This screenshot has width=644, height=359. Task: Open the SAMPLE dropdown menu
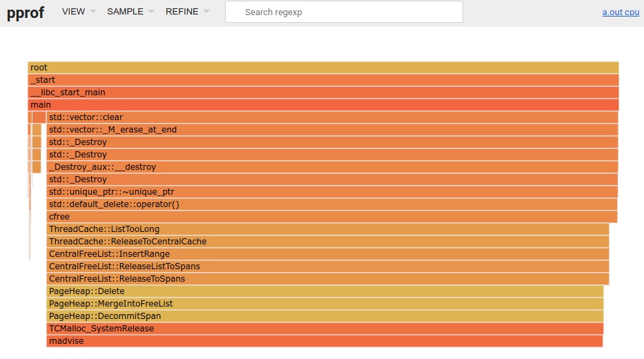130,12
